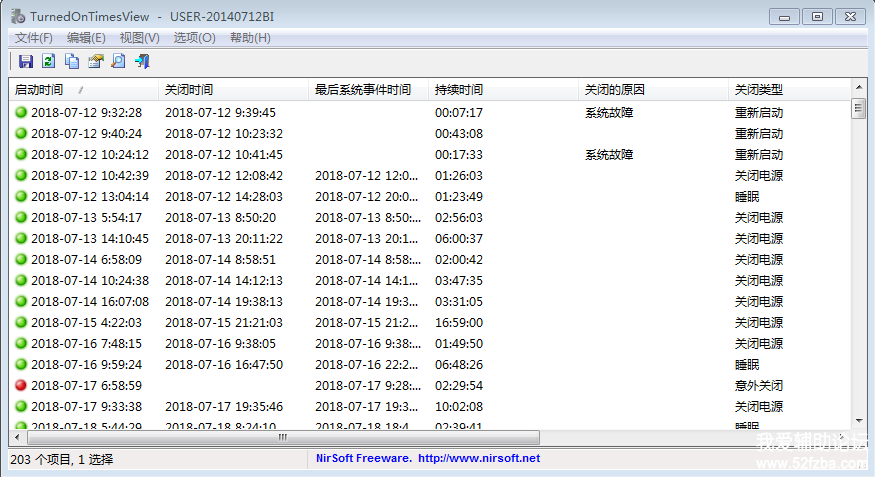Click the NirSoft Freeware status bar label
Screen dimensions: 875x477
tap(364, 458)
